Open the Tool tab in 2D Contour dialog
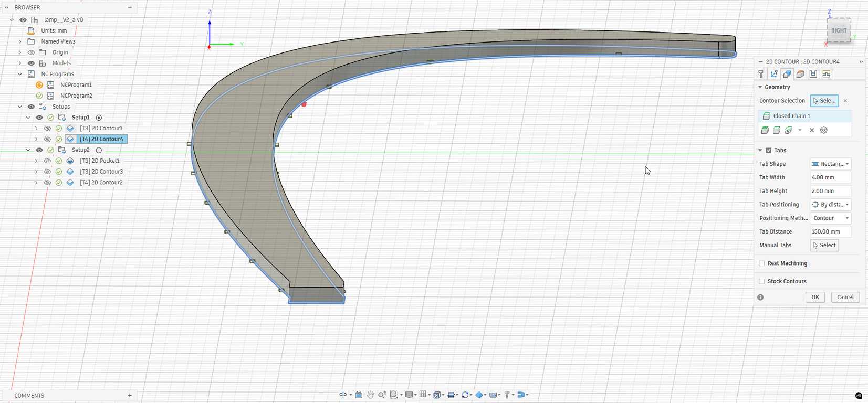 [761, 74]
